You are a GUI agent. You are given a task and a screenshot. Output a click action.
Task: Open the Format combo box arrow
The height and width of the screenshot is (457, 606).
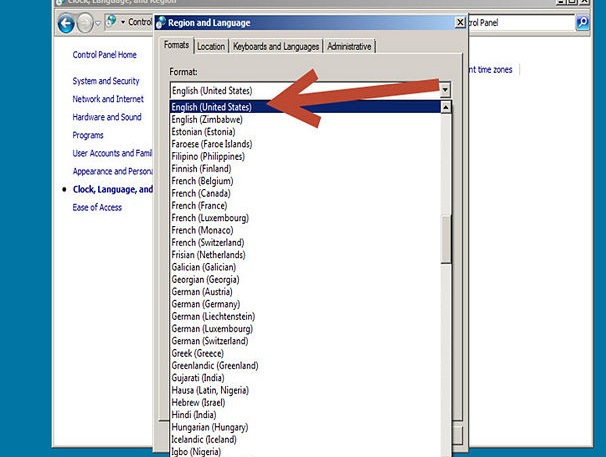click(x=445, y=90)
